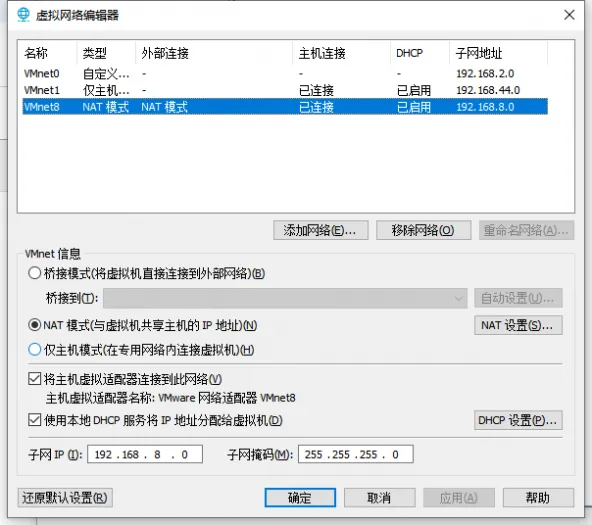592x525 pixels.
Task: Click 仅主机... type cell for VMnet1
Action: point(106,90)
